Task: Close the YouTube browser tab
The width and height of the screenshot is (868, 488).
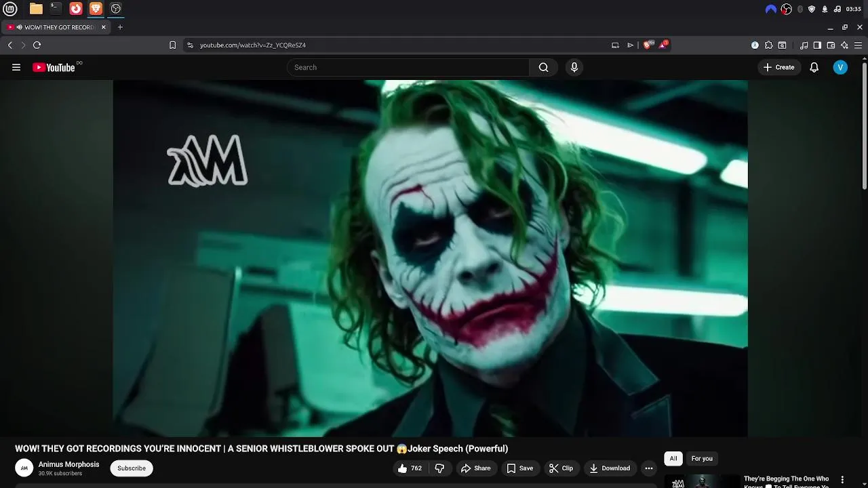Action: 104,27
